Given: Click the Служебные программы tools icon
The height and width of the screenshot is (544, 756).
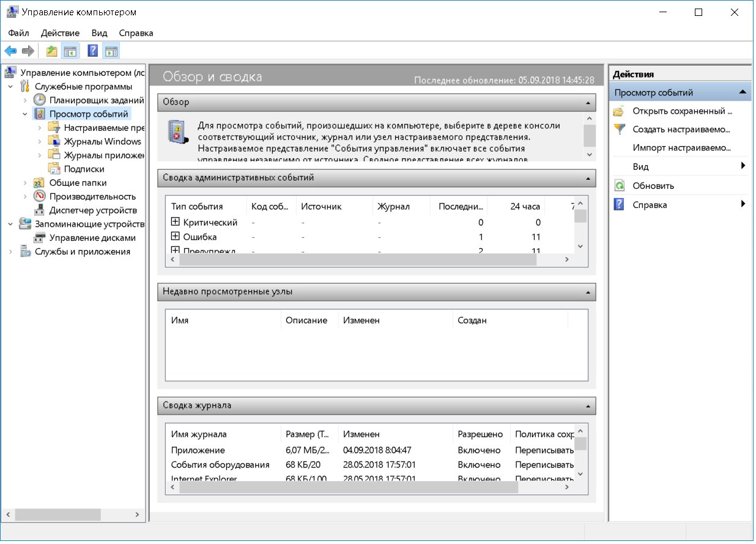Looking at the screenshot, I should 25,86.
